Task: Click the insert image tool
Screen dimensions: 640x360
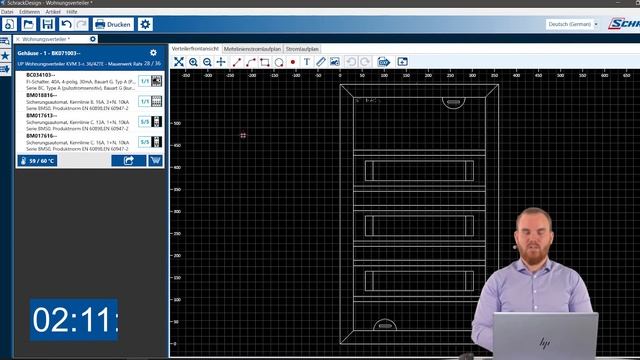Action: pos(335,62)
